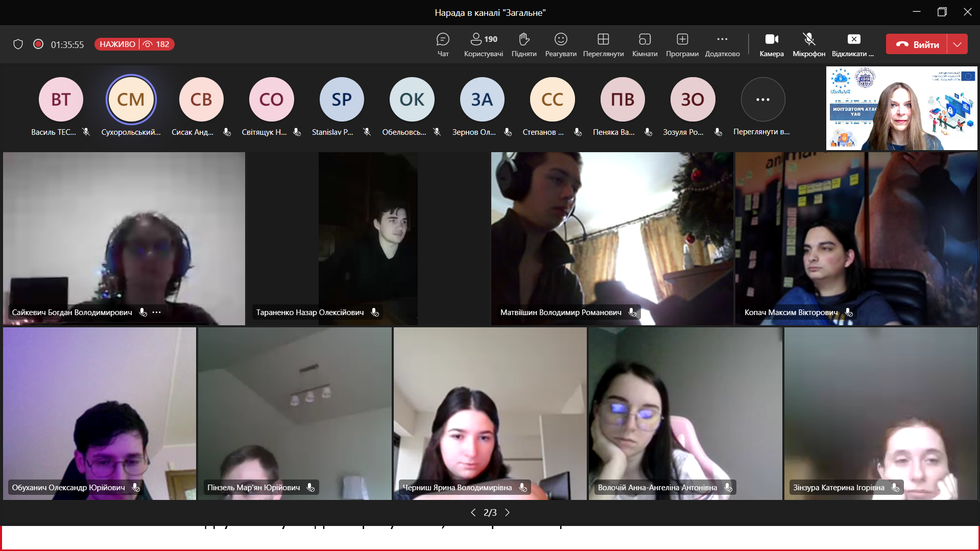The width and height of the screenshot is (980, 551).
Task: Select the СМ Сухорольський participant avatar
Action: point(131,100)
